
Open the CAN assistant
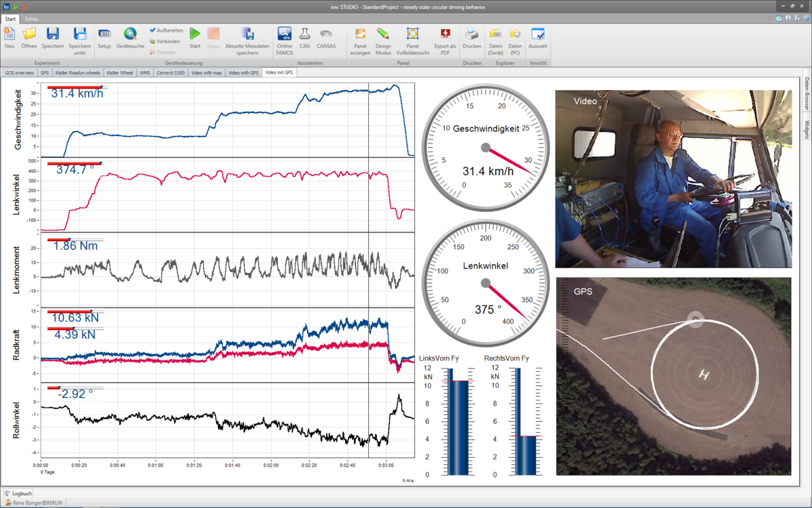[304, 39]
